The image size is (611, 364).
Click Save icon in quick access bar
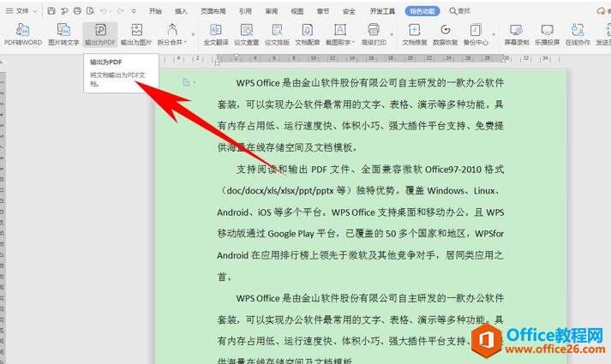coord(51,11)
